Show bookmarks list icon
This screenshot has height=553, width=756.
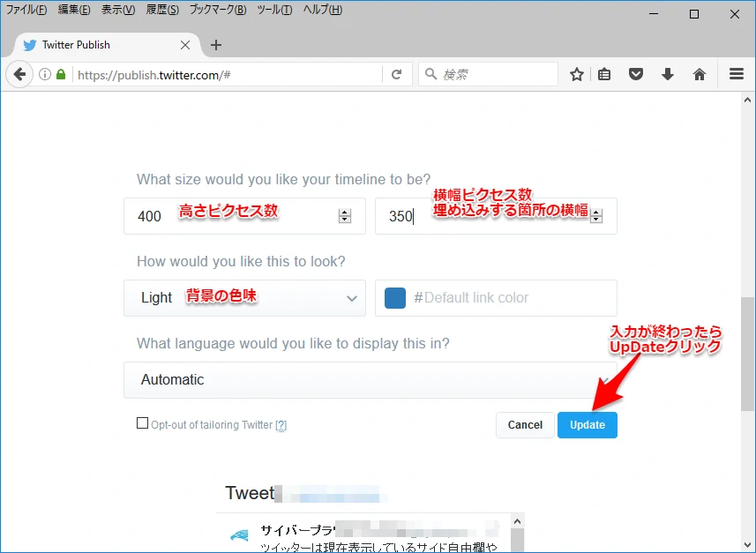coord(604,74)
